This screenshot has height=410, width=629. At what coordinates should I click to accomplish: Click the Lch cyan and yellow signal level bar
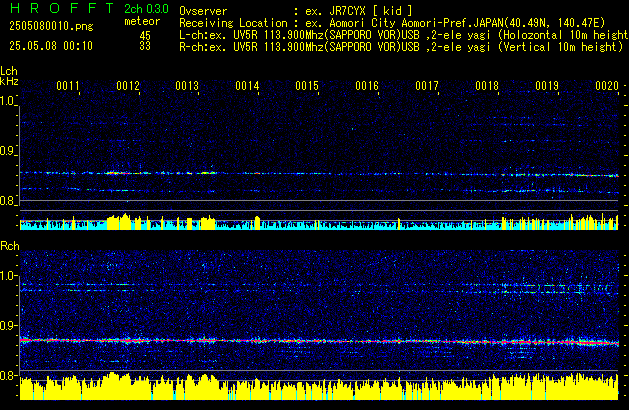point(319,221)
